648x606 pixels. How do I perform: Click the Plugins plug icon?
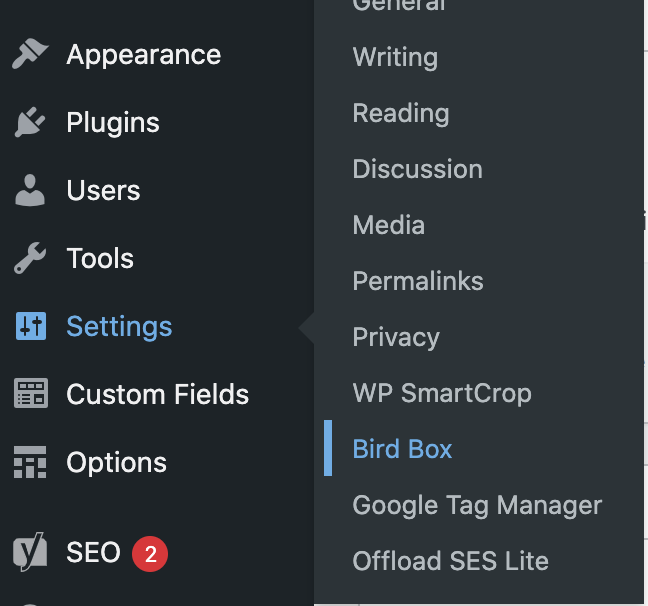tap(30, 122)
